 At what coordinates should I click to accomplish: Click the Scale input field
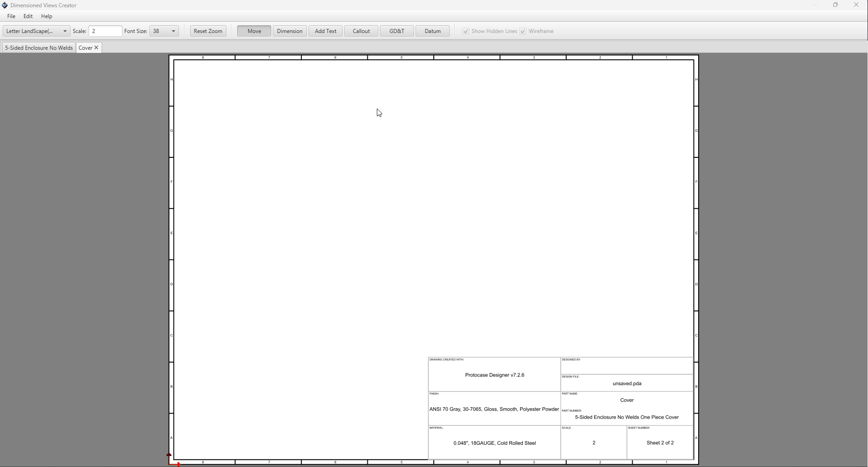(x=105, y=31)
